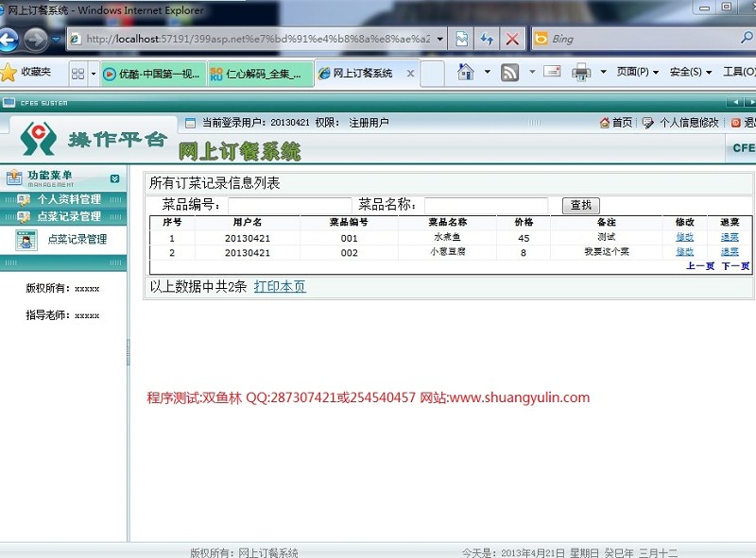Click the sidebar splitter handle
This screenshot has height=558, width=756.
point(129,352)
